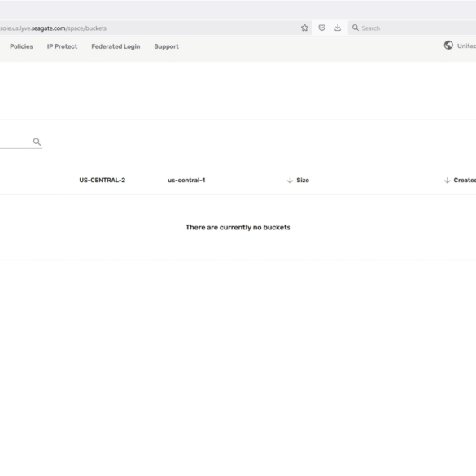Click the 'There are currently no buckets' message
Screen dimensions: 476x476
tap(238, 227)
